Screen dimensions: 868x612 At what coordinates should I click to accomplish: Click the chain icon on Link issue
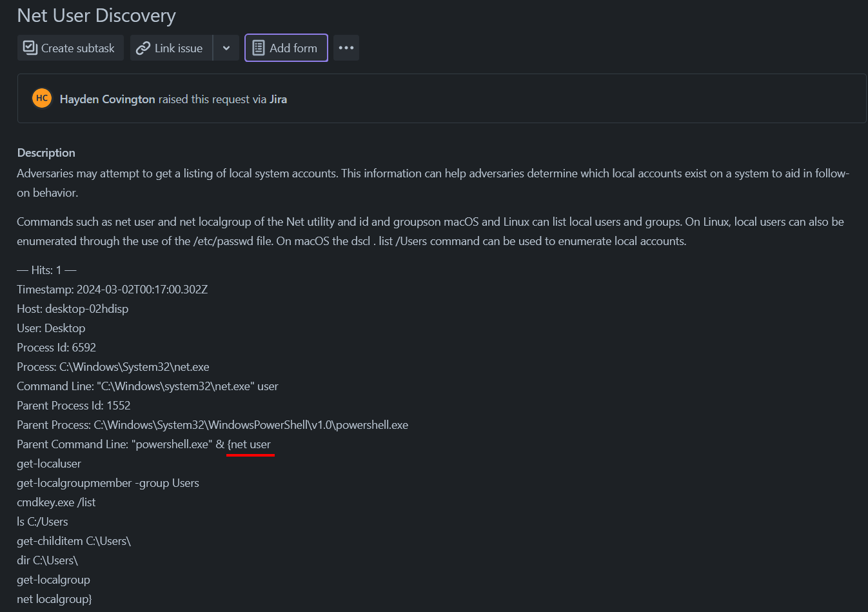point(143,48)
